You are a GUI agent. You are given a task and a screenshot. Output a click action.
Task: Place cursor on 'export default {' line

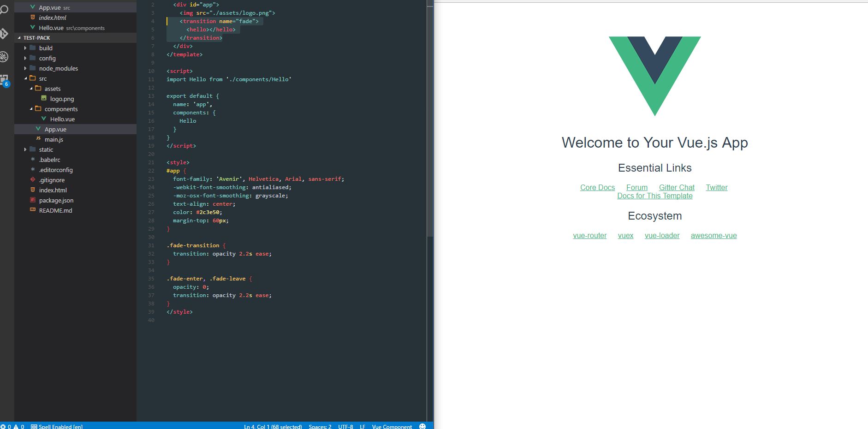click(193, 96)
